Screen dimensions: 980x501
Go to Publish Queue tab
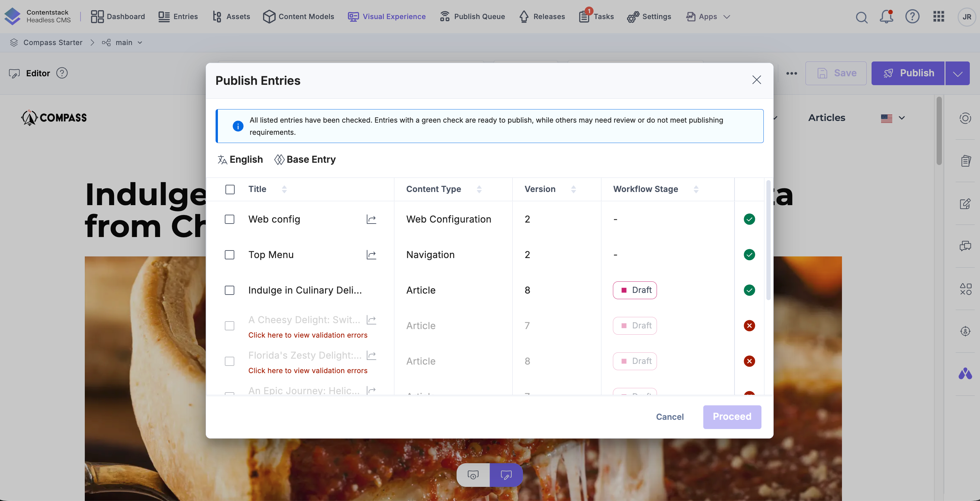click(473, 17)
